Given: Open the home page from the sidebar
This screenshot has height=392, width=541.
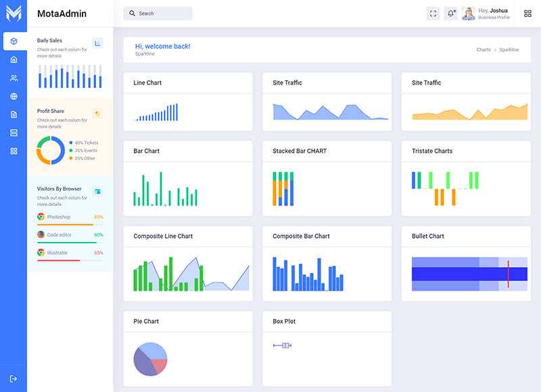Looking at the screenshot, I should click(14, 59).
